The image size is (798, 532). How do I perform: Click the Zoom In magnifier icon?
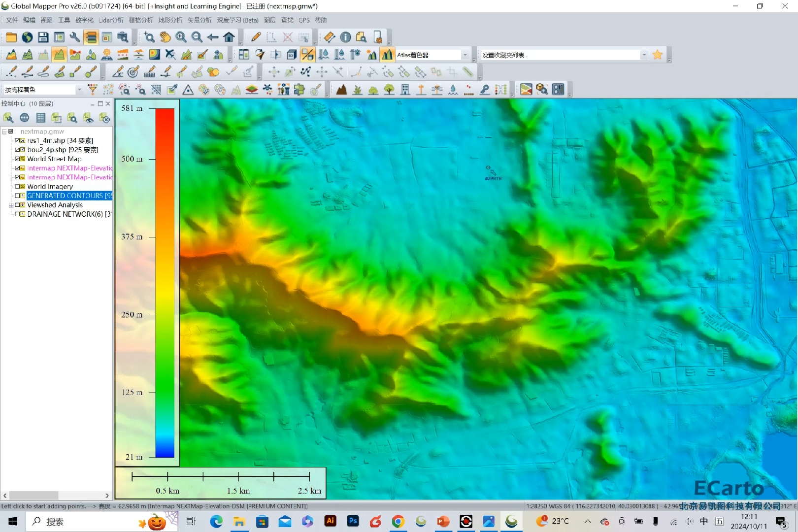point(181,37)
